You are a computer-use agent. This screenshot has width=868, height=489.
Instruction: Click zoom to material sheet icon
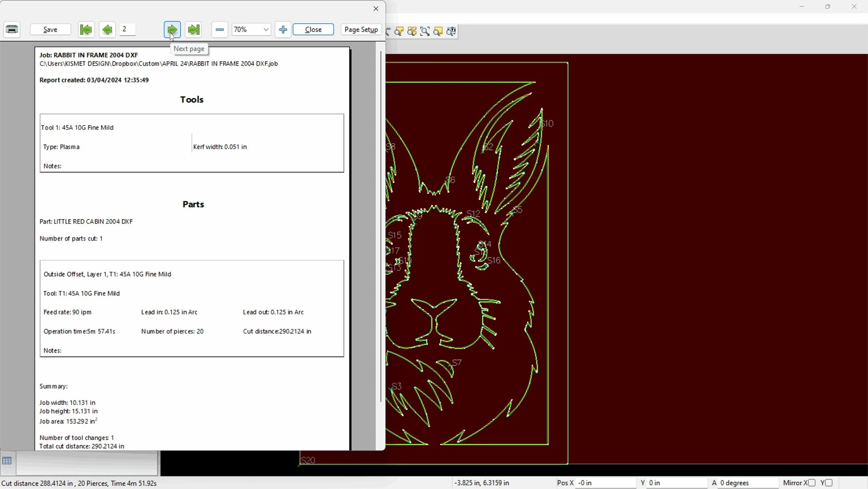click(x=438, y=32)
